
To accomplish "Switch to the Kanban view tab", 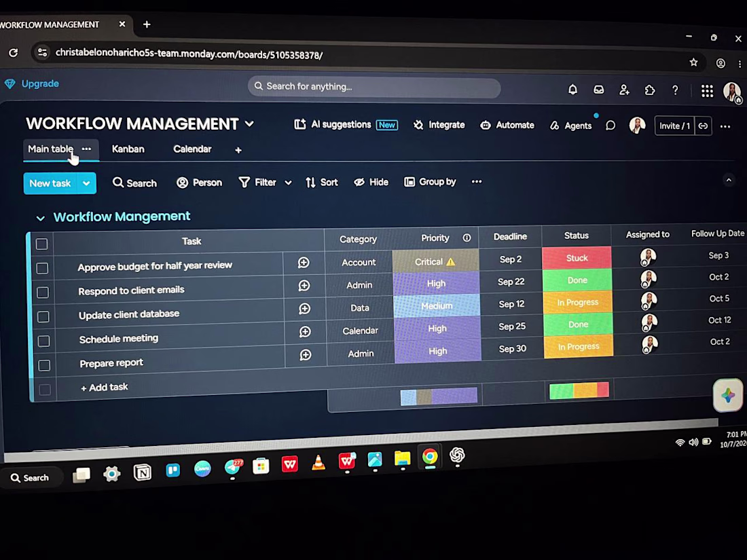I will (x=128, y=149).
